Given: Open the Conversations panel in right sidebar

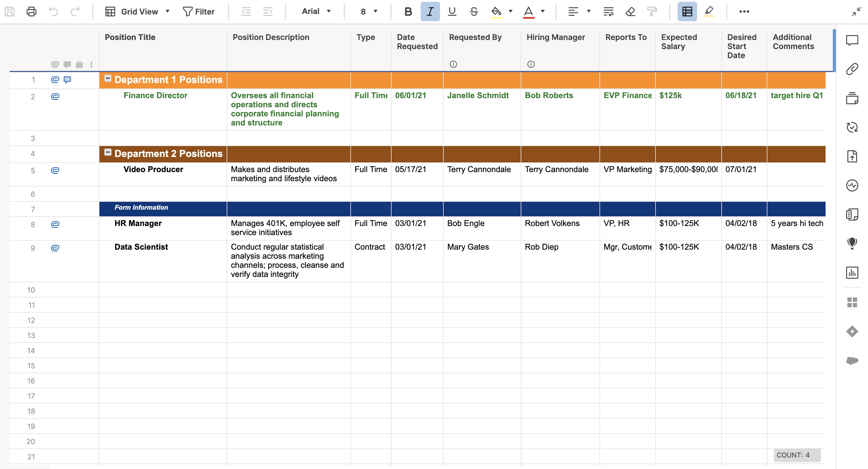Looking at the screenshot, I should coord(852,40).
